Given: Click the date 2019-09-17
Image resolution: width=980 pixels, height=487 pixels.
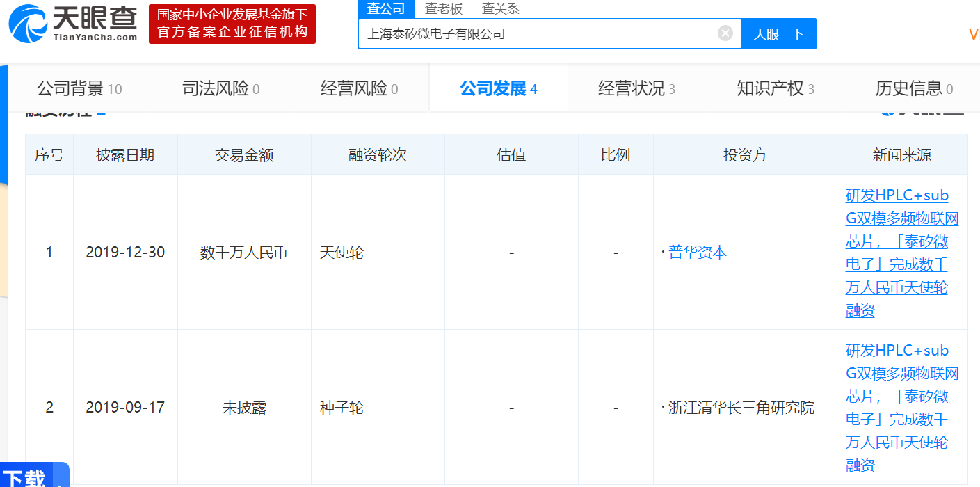Looking at the screenshot, I should pyautogui.click(x=125, y=408).
